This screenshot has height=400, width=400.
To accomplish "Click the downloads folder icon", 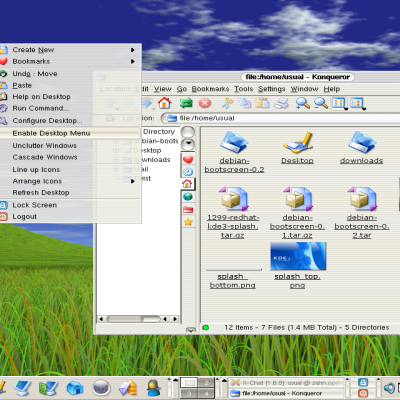I will click(361, 143).
